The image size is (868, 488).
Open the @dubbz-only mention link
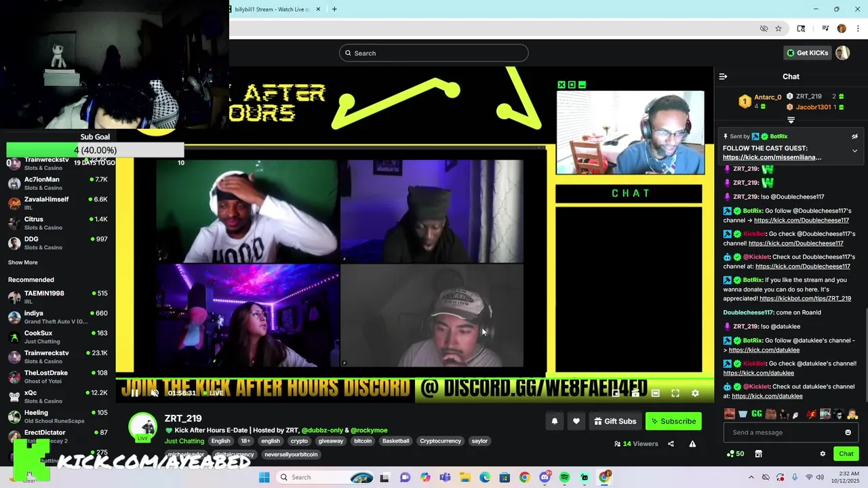[322, 430]
